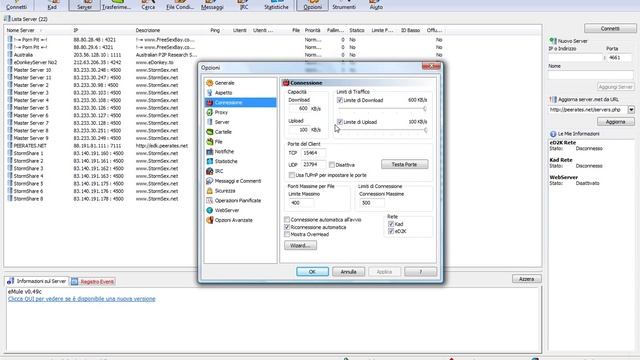The width and height of the screenshot is (640, 360).
Task: Click the Aggiorna server.met button
Action: point(616,122)
